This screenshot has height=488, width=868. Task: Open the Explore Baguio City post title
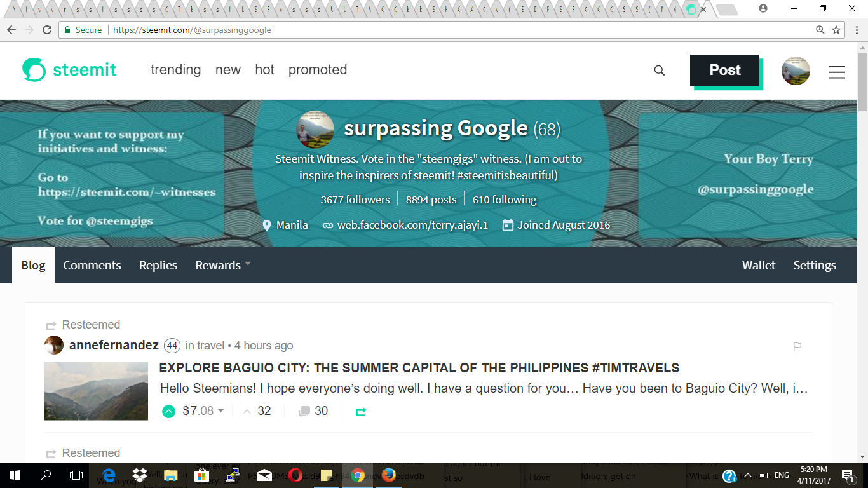pyautogui.click(x=419, y=368)
